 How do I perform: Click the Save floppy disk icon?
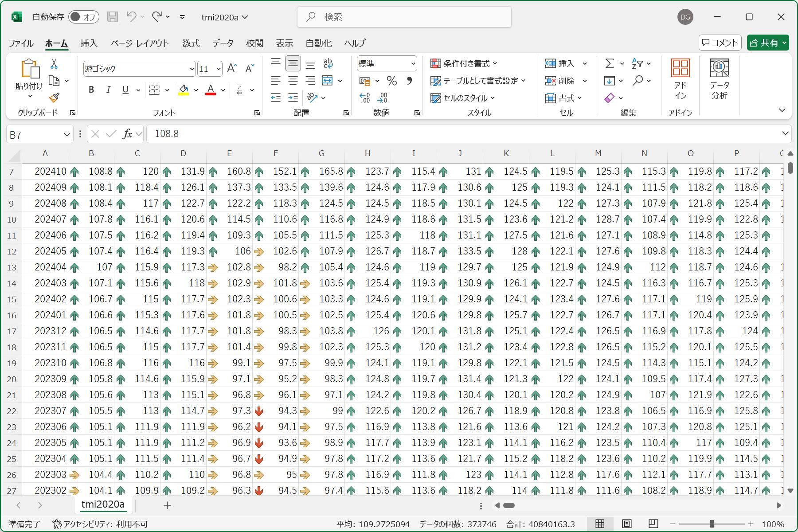(113, 17)
